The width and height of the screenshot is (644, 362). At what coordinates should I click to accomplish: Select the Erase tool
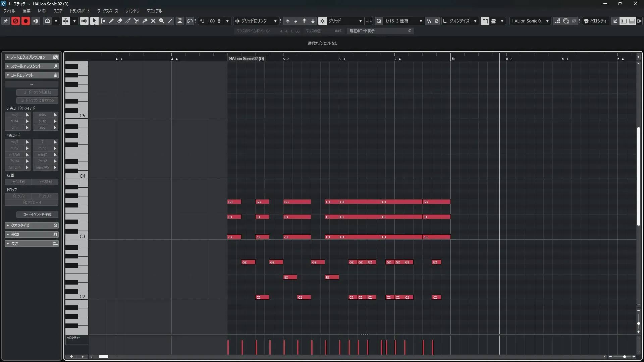(x=120, y=21)
